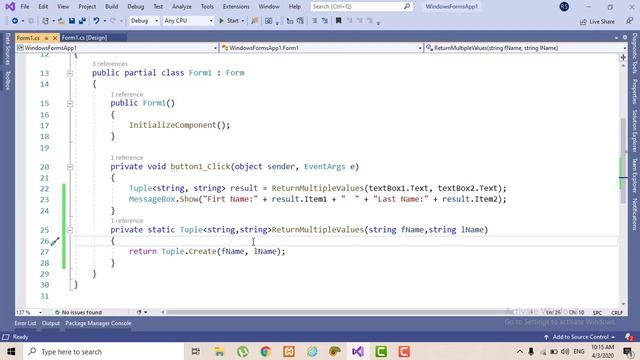Click the screwdriver quick actions icon on line 26
This screenshot has height=360, width=640.
[55, 241]
